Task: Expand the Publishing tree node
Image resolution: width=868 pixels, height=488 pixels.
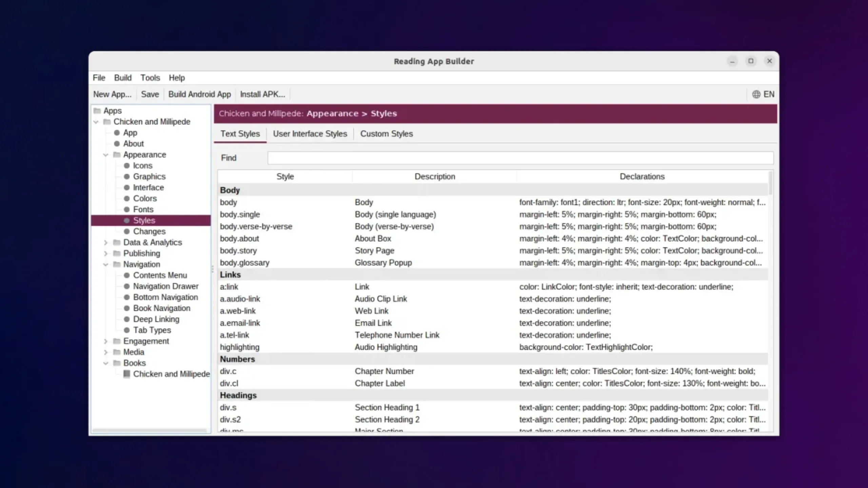Action: pyautogui.click(x=106, y=253)
